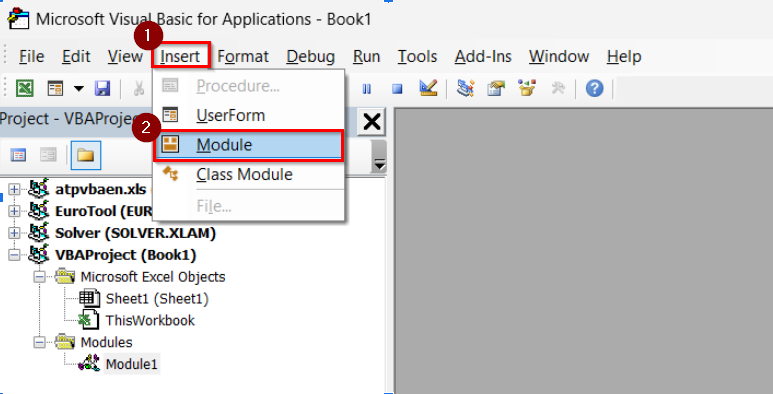Click the UserForm menu entry icon
Image resolution: width=773 pixels, height=394 pixels.
click(170, 115)
